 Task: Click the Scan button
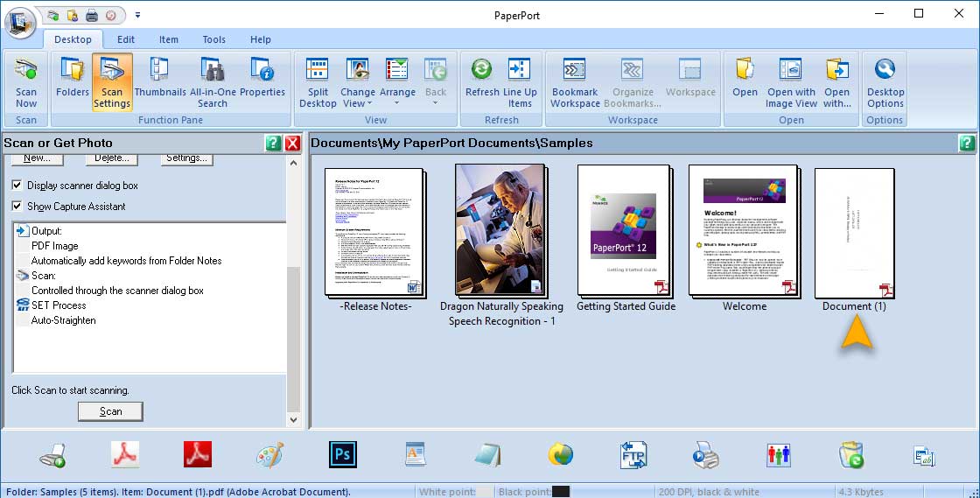coord(110,411)
